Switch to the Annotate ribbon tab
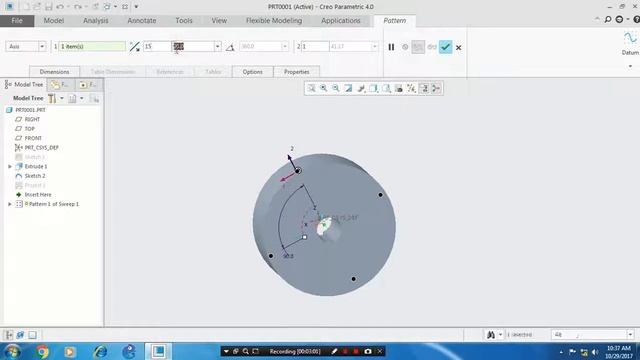Image resolution: width=640 pixels, height=360 pixels. 142,20
